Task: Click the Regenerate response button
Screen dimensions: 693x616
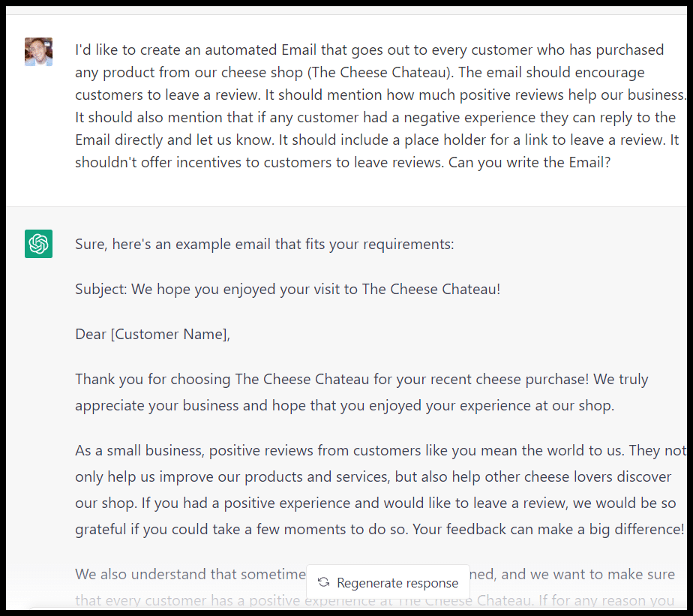Action: click(388, 582)
